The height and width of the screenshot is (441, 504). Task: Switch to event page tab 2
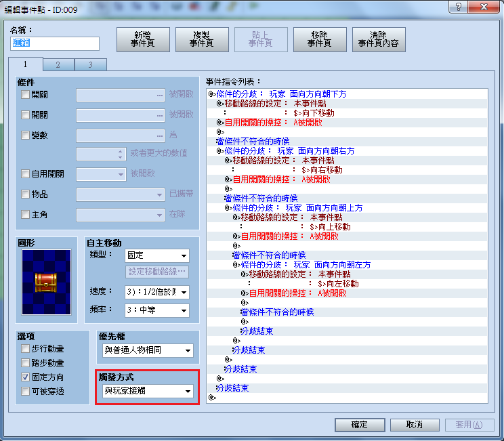[58, 64]
